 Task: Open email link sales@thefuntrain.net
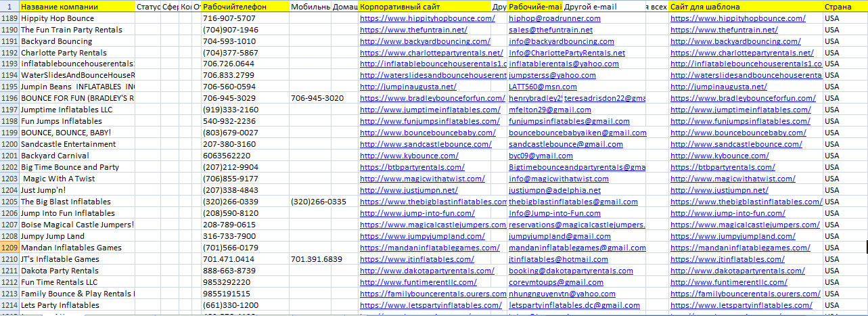(551, 30)
